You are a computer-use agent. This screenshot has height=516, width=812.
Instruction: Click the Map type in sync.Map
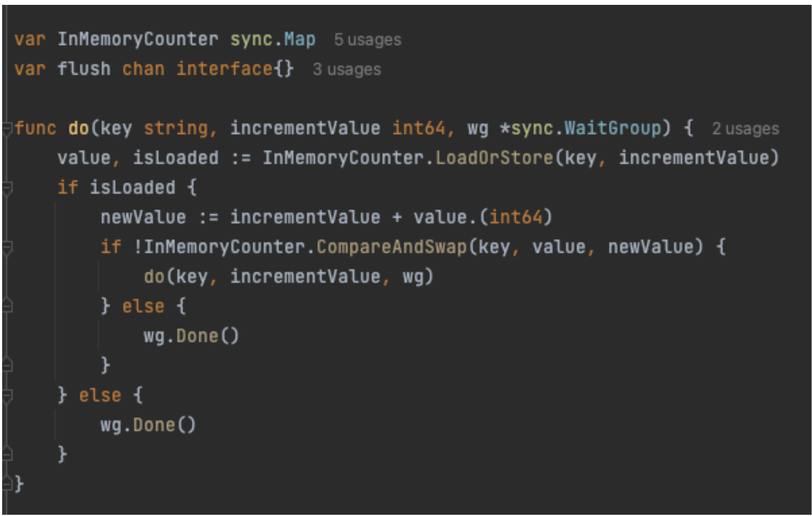(x=300, y=39)
